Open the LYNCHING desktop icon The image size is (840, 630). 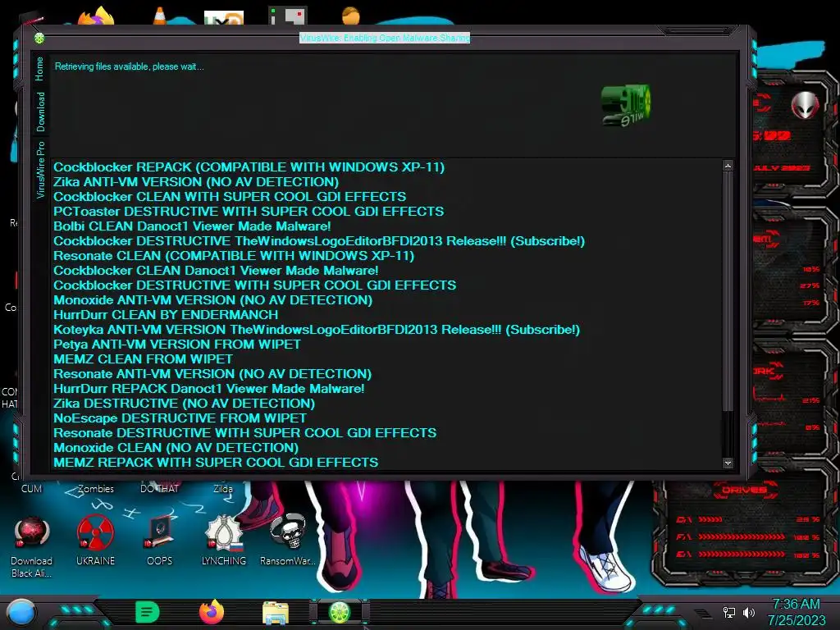click(224, 540)
